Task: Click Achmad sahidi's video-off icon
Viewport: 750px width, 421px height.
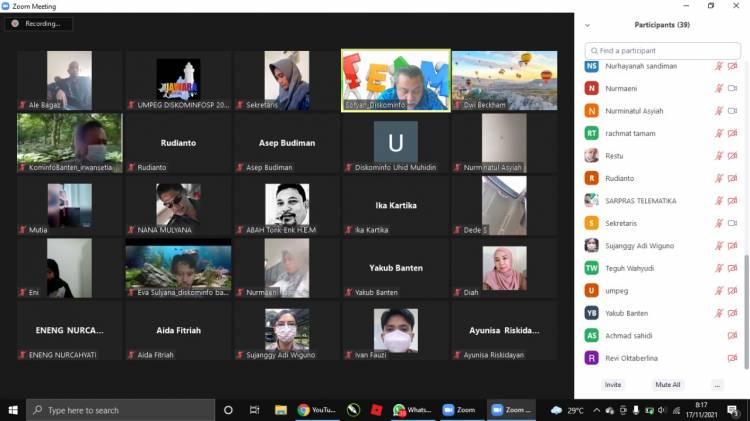Action: coord(732,335)
